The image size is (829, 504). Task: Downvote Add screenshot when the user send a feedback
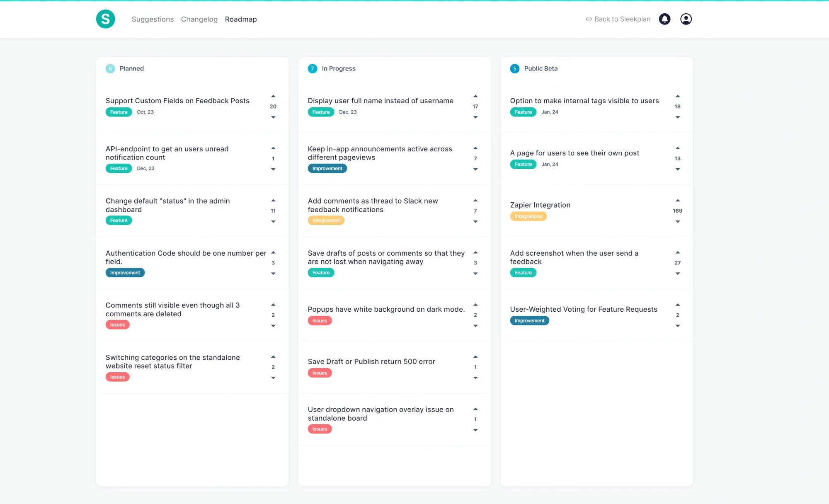coord(677,274)
